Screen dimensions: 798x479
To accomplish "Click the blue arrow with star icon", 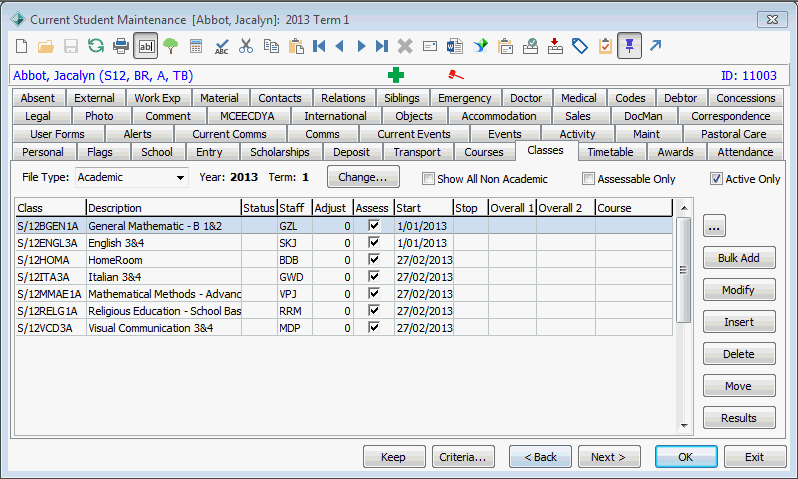I will click(x=480, y=46).
